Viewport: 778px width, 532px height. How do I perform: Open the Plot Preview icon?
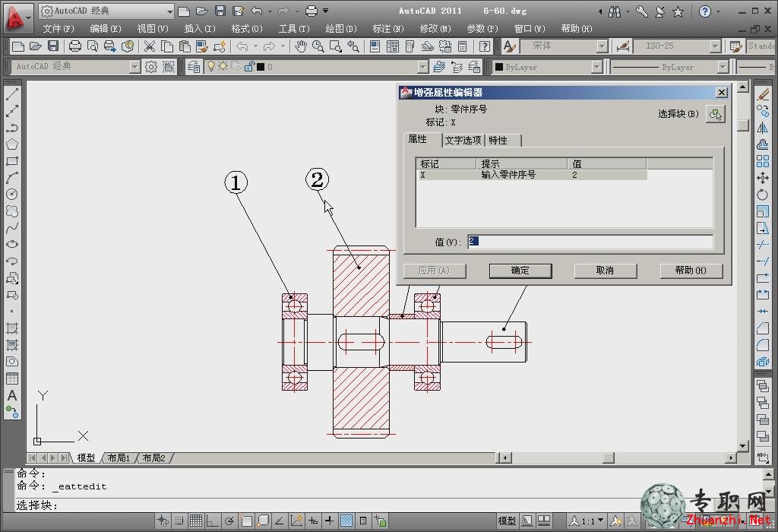point(92,46)
